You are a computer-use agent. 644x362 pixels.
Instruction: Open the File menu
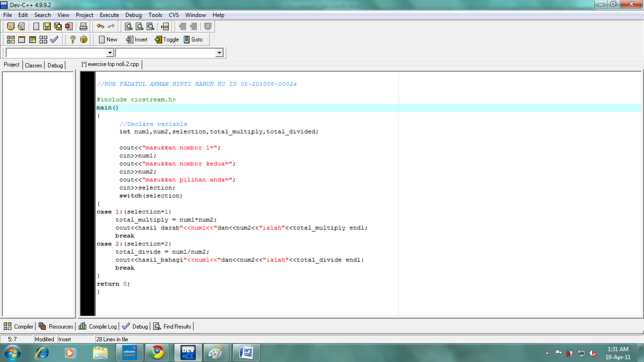click(8, 15)
